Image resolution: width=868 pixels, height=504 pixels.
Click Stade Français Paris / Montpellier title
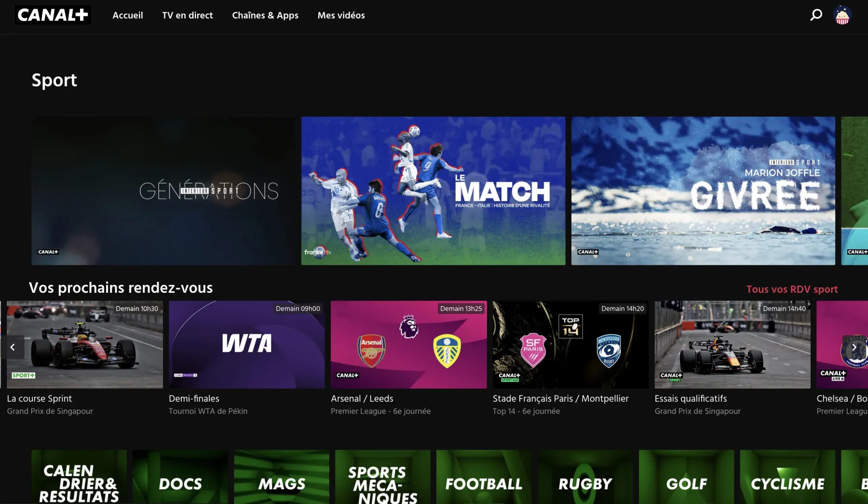(561, 399)
